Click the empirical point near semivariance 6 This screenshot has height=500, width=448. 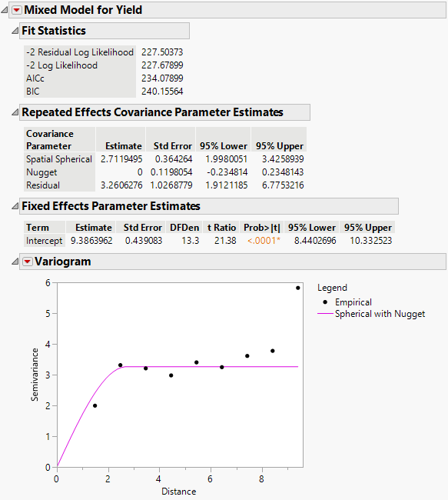tap(298, 288)
